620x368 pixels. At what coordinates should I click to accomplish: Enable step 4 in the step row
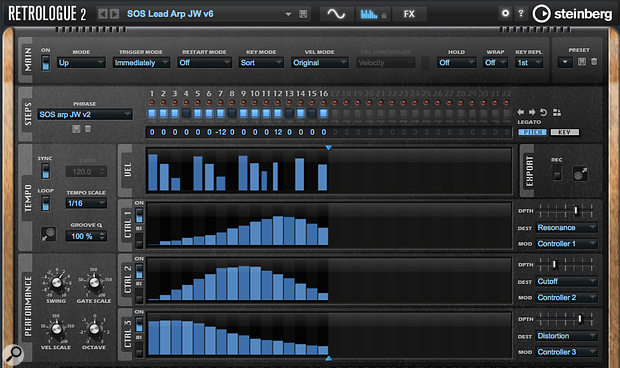[x=186, y=113]
